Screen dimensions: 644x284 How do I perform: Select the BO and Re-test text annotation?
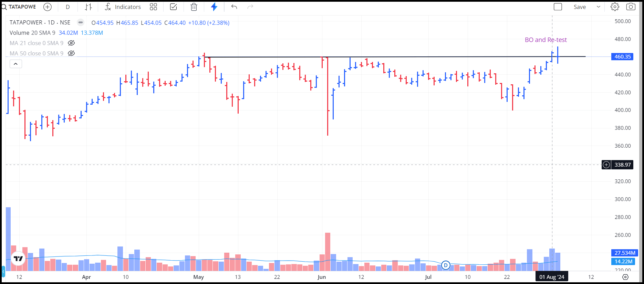pyautogui.click(x=546, y=40)
